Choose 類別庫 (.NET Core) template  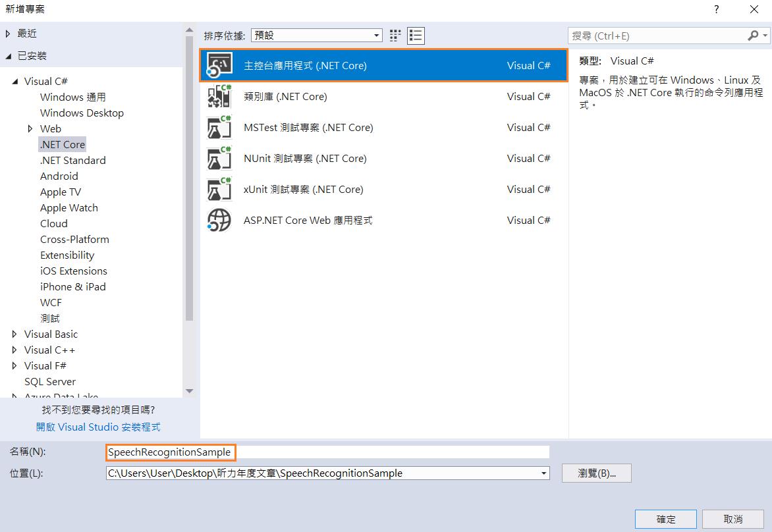[x=383, y=97]
